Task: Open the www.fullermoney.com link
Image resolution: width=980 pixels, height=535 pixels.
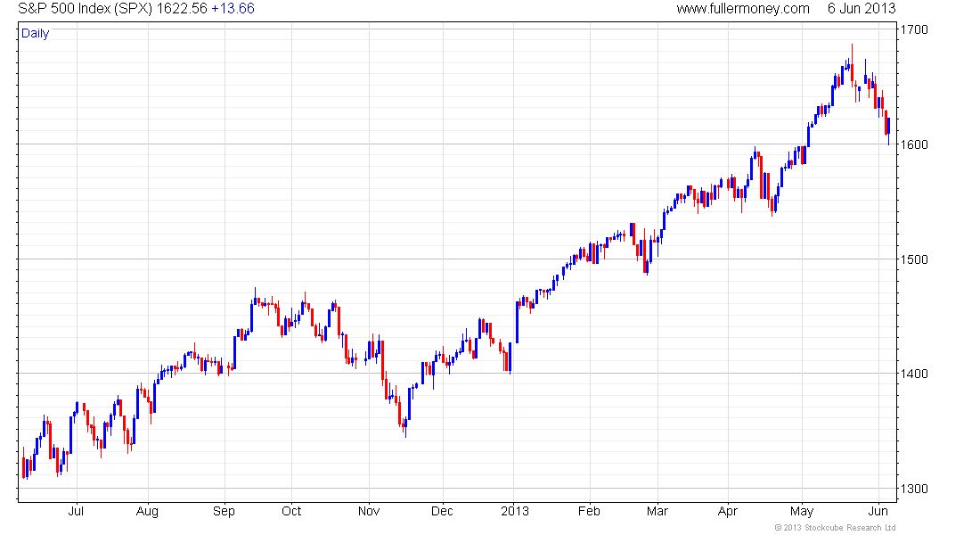Action: (742, 9)
